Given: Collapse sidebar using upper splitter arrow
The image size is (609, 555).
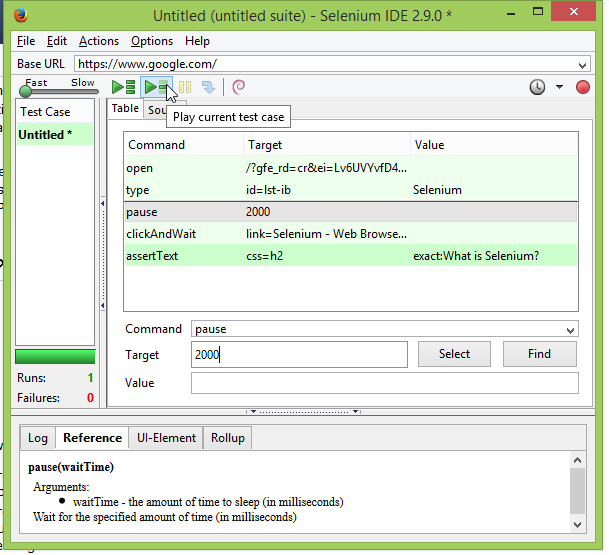Looking at the screenshot, I should (x=103, y=203).
